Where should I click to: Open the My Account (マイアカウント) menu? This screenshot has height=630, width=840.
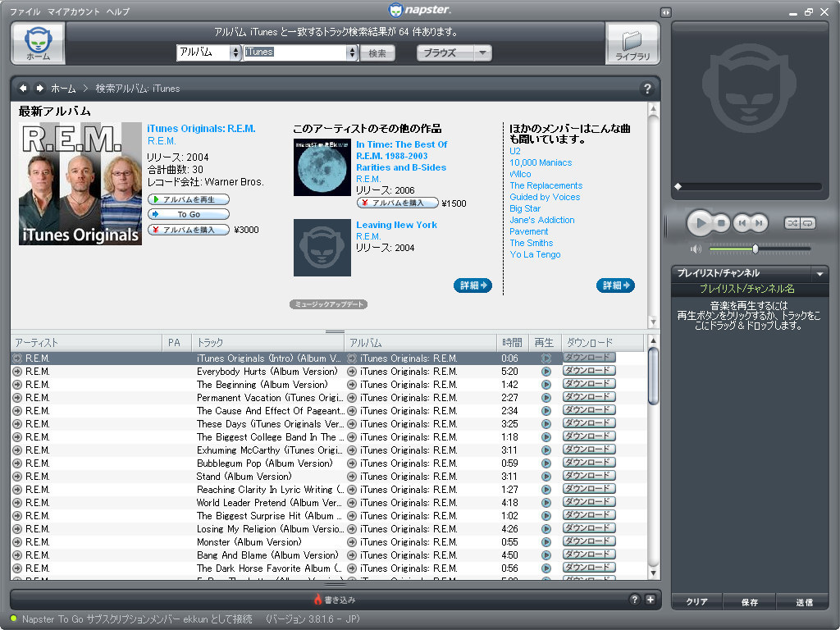click(x=73, y=11)
